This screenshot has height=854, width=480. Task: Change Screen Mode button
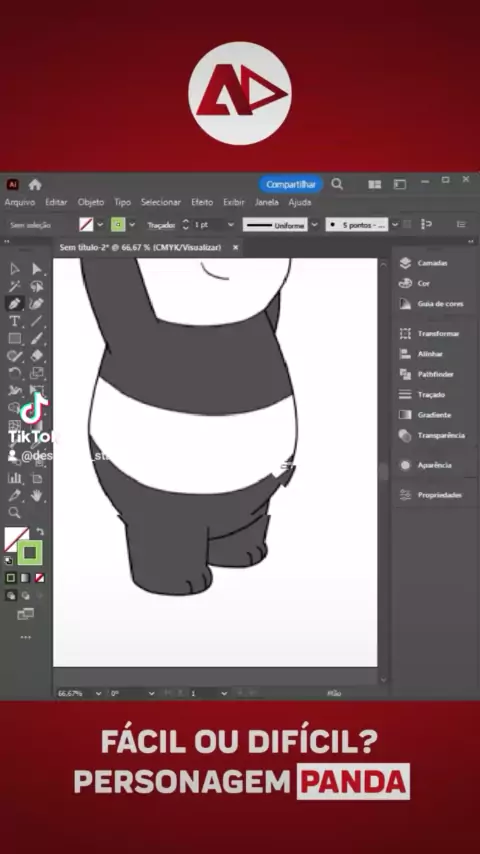[x=25, y=614]
